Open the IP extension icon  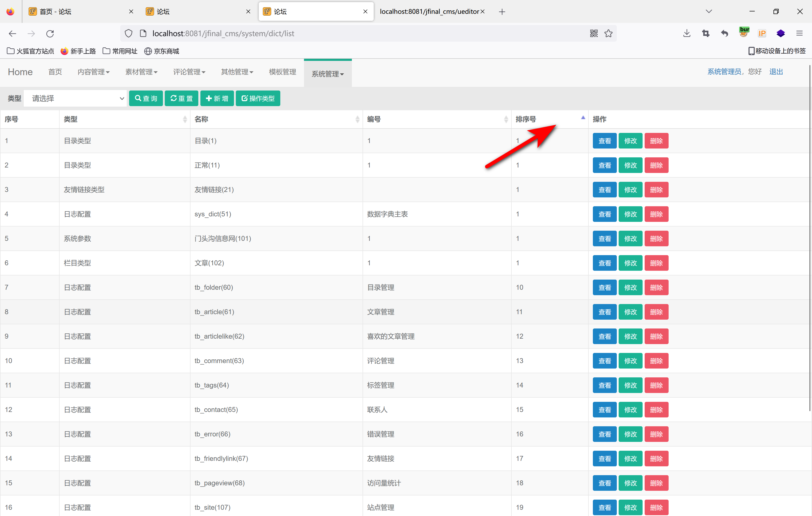(762, 33)
